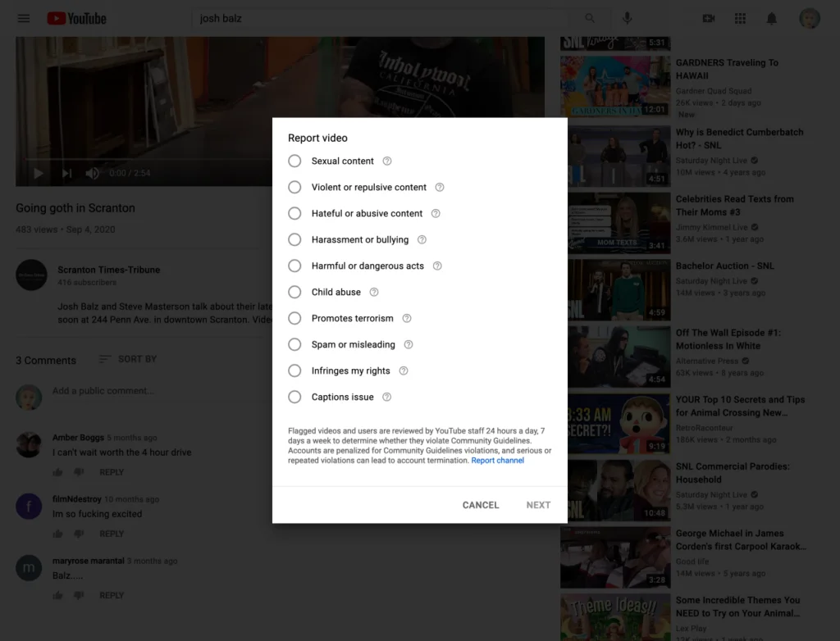The width and height of the screenshot is (840, 641).
Task: Like filmNdestroy's comment
Action: click(58, 534)
